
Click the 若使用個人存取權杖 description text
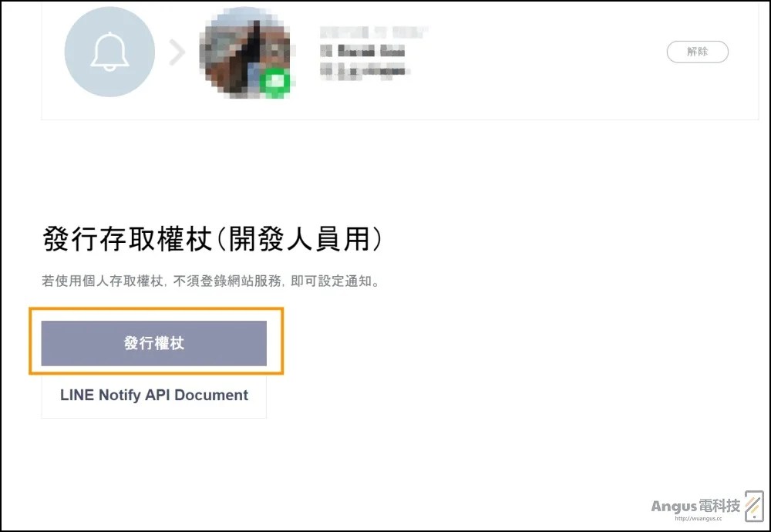coord(103,281)
